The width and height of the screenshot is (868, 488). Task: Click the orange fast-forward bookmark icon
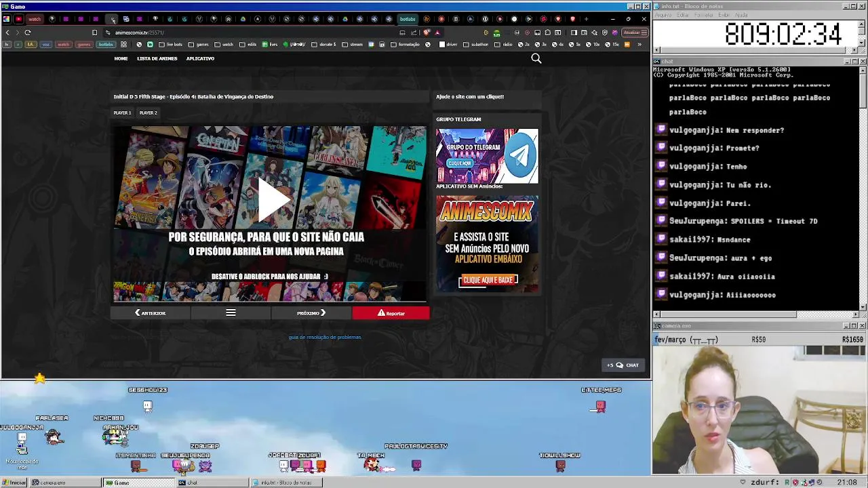pyautogui.click(x=627, y=45)
